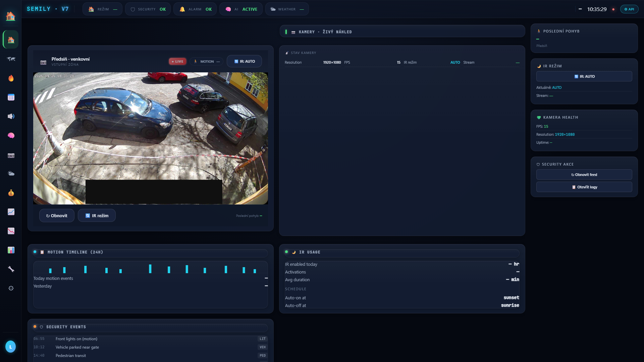The height and width of the screenshot is (362, 644).
Task: Click the AUTO value next to IR režim
Action: (x=455, y=62)
